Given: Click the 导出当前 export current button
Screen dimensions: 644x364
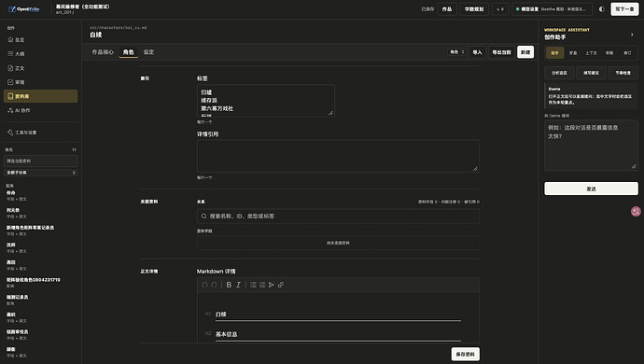Looking at the screenshot, I should pos(501,52).
